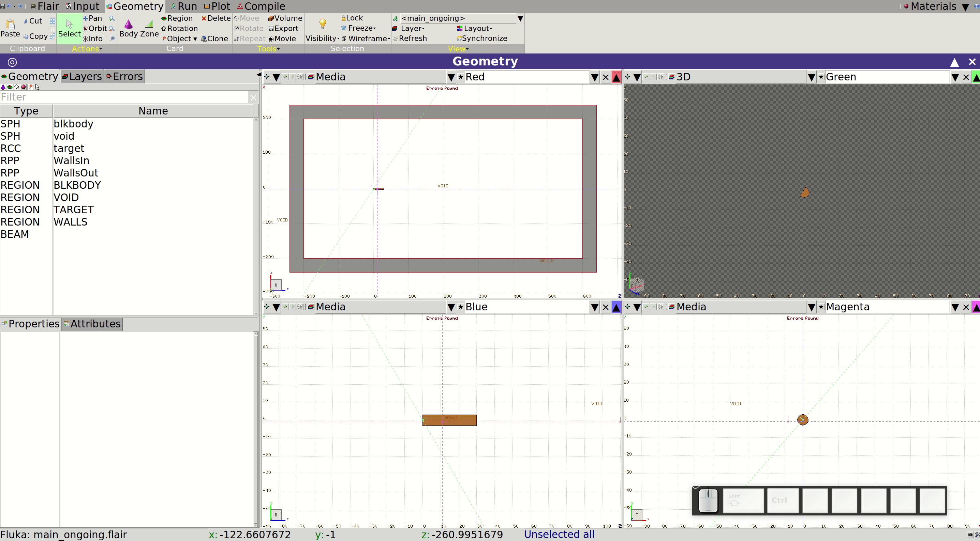Add a new Body with cone icon
The width and height of the screenshot is (980, 541).
coord(129,28)
